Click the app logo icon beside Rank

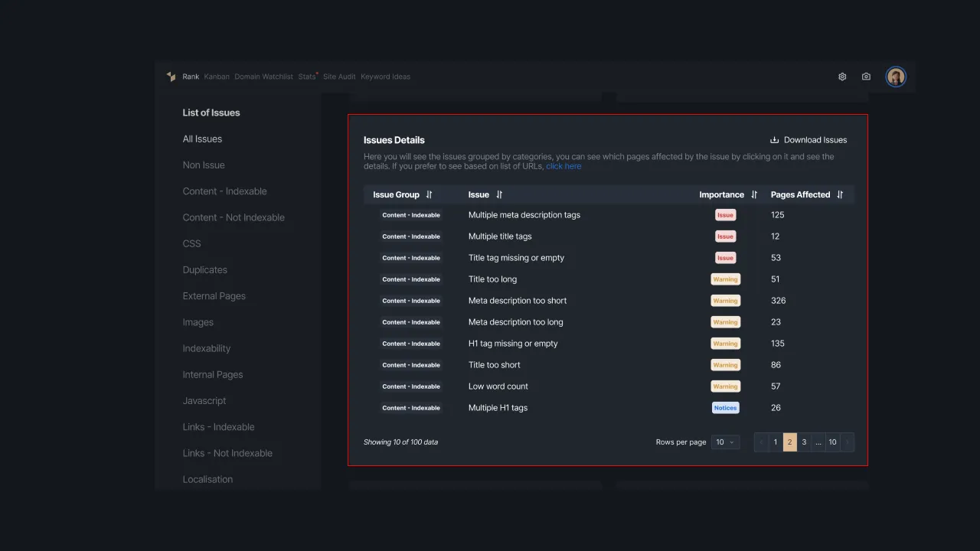click(171, 77)
